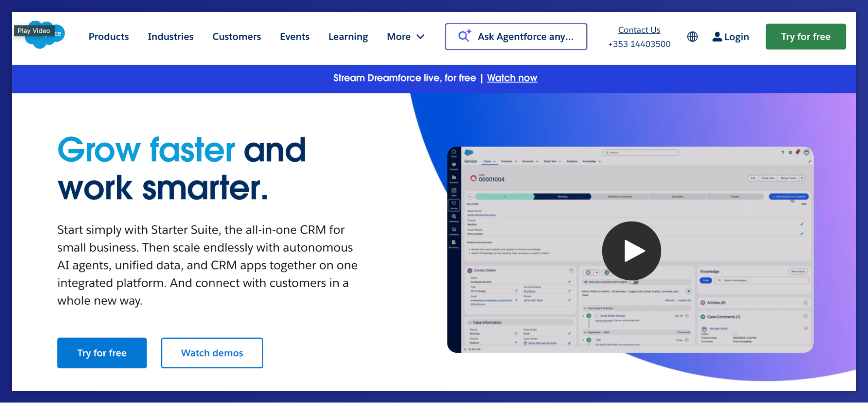This screenshot has width=868, height=403.
Task: Open the Products menu
Action: point(109,37)
